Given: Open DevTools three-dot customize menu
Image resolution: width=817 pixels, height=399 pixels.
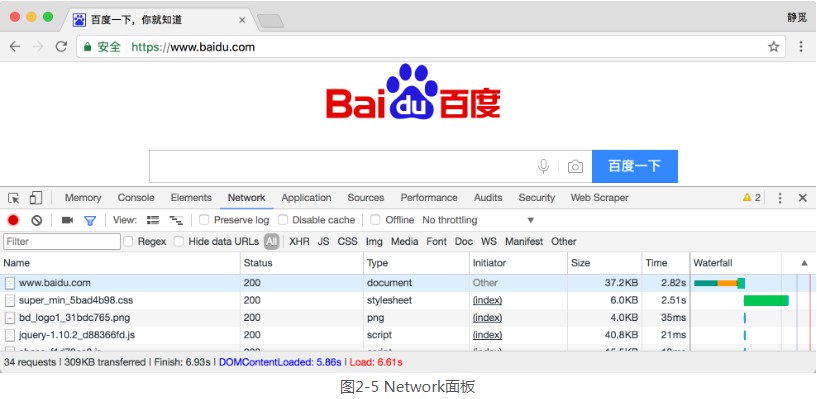Looking at the screenshot, I should (x=780, y=198).
